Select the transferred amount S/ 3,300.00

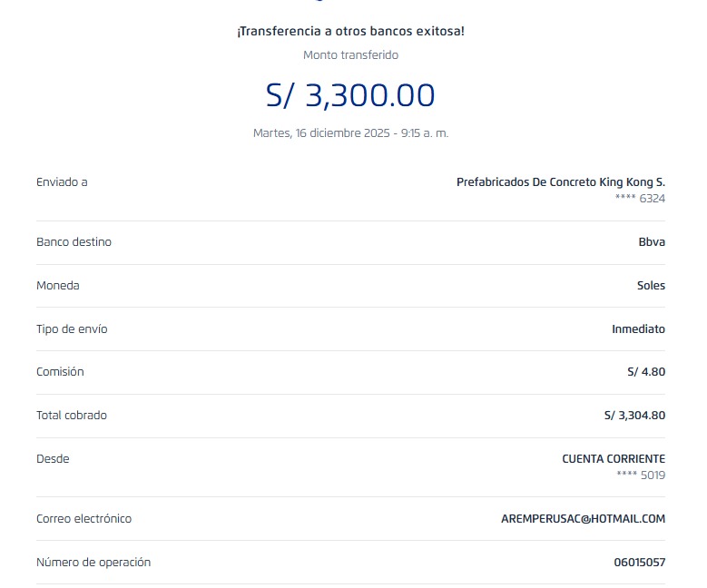tap(350, 95)
